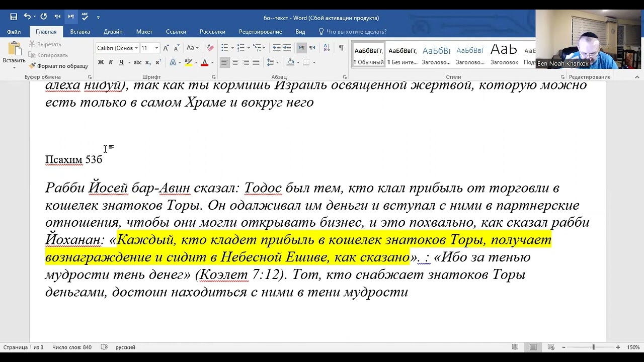This screenshot has width=644, height=362.
Task: Sort the selected text А-Я
Action: point(327,48)
